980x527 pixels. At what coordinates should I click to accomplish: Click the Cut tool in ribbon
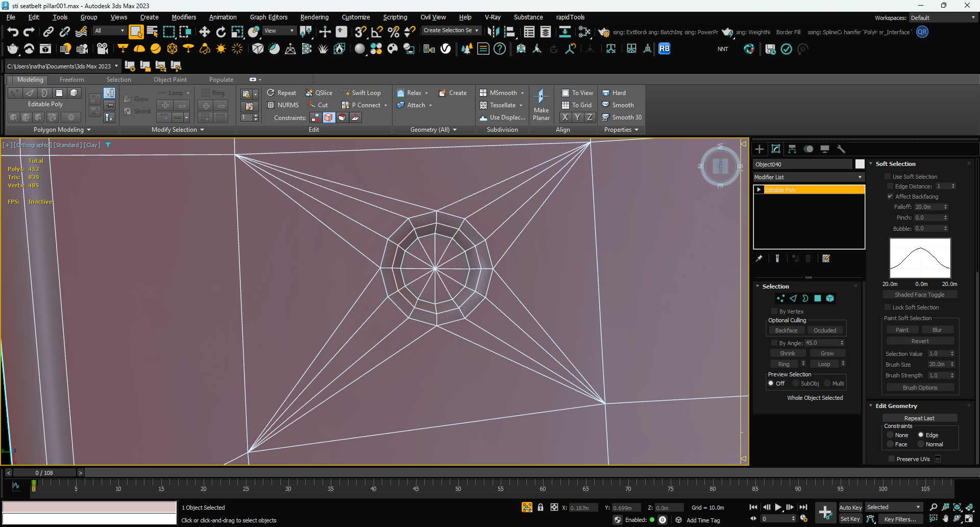point(318,105)
